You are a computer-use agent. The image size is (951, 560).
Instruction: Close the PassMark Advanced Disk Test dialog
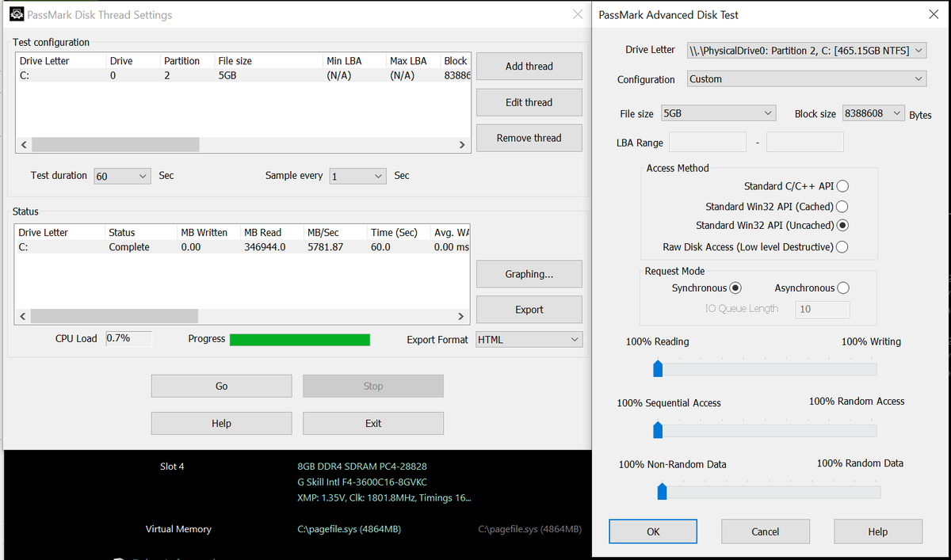pos(934,14)
